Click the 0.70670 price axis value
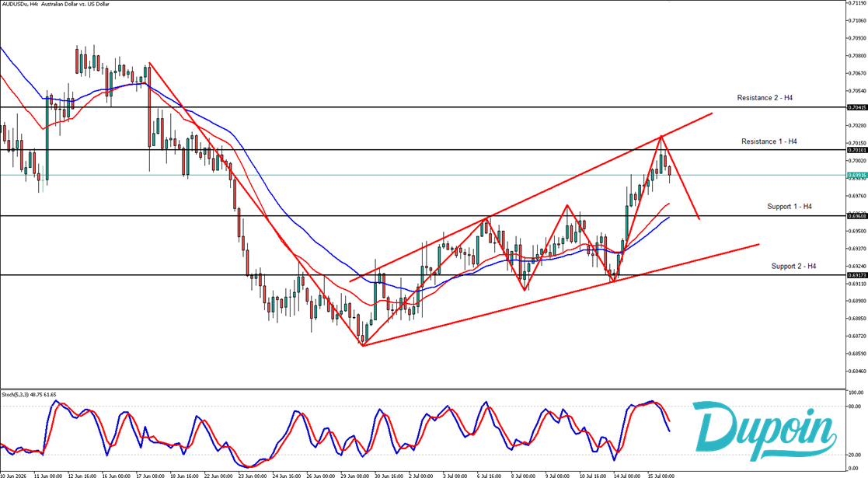868x478 pixels. [859, 73]
